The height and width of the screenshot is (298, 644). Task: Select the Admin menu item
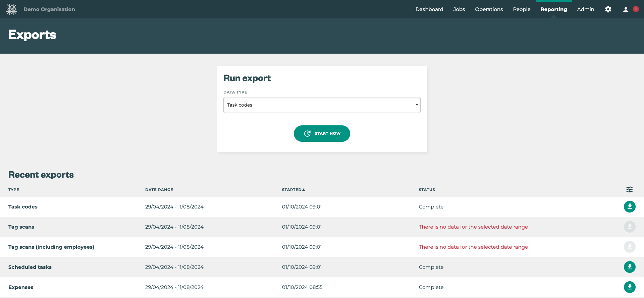pos(585,9)
